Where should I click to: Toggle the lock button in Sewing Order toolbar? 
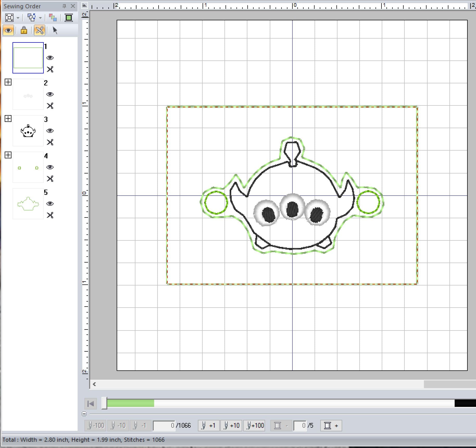point(24,30)
